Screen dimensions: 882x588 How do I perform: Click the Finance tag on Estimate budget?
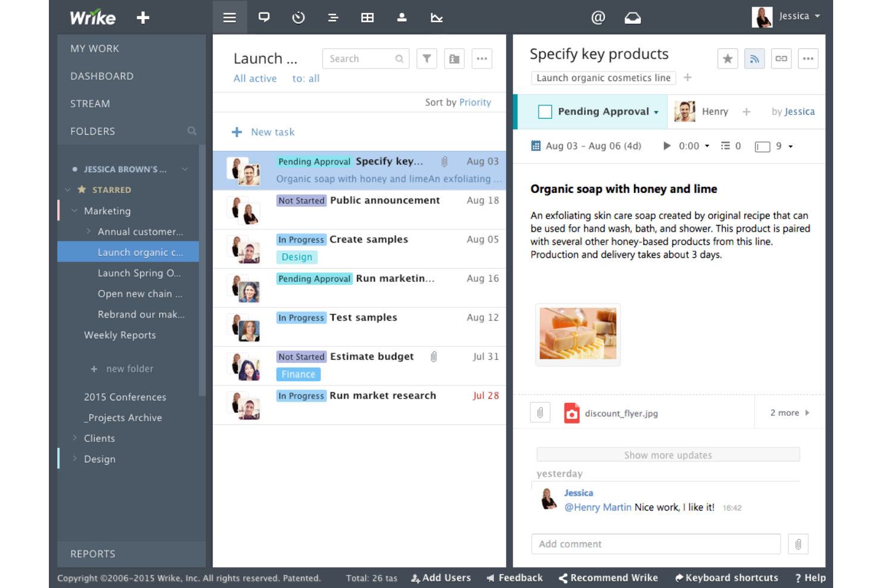tap(299, 374)
